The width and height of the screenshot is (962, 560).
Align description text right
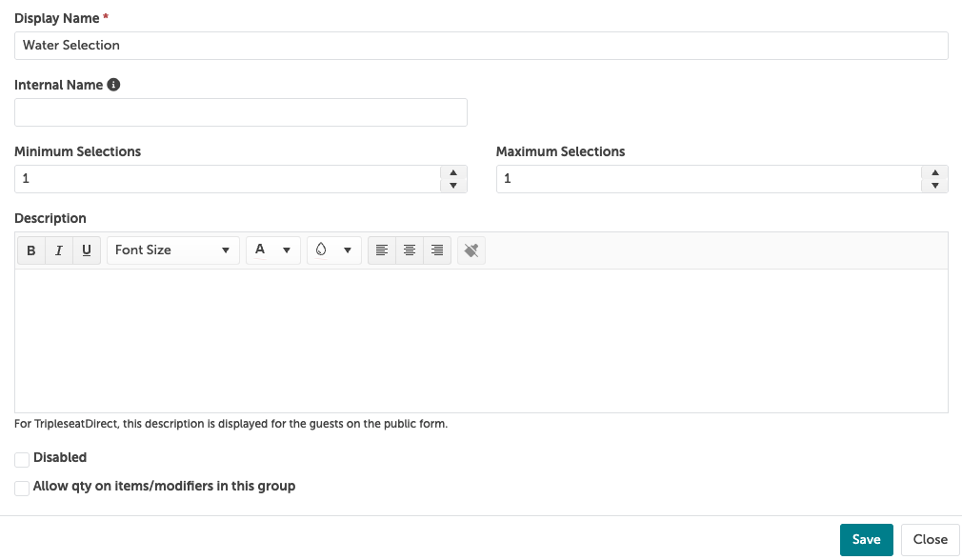click(437, 250)
